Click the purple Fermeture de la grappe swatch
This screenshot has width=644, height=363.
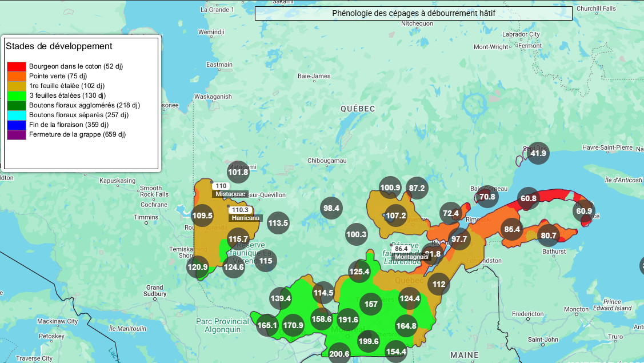pos(17,134)
